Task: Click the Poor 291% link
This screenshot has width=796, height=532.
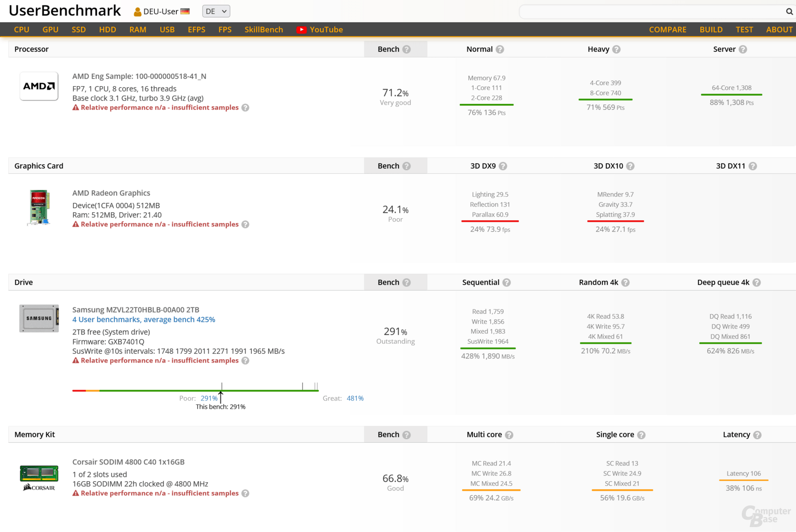Action: pyautogui.click(x=209, y=398)
